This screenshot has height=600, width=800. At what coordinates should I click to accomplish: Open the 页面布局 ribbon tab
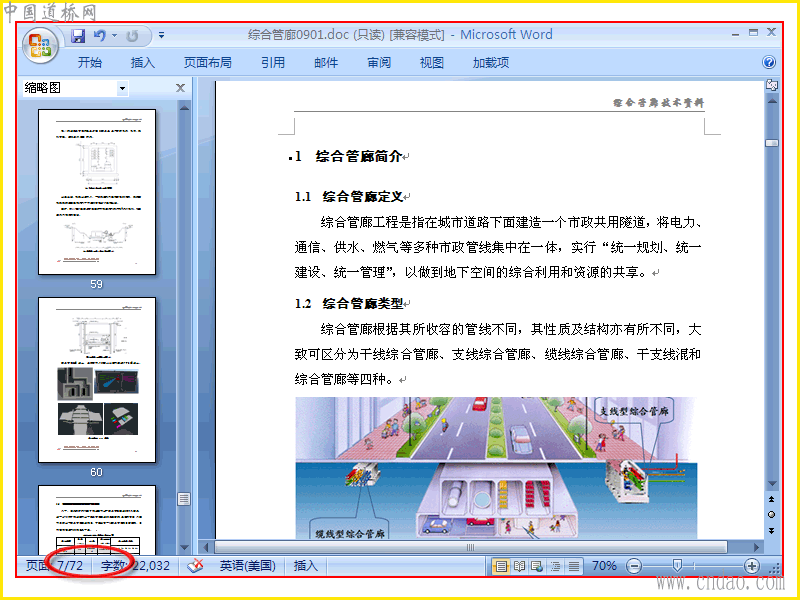(x=208, y=62)
